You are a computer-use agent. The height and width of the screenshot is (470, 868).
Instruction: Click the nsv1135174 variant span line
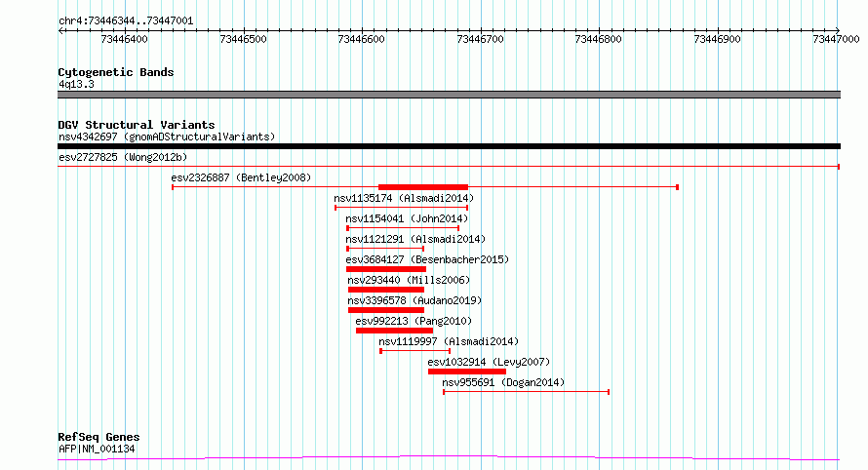point(402,208)
